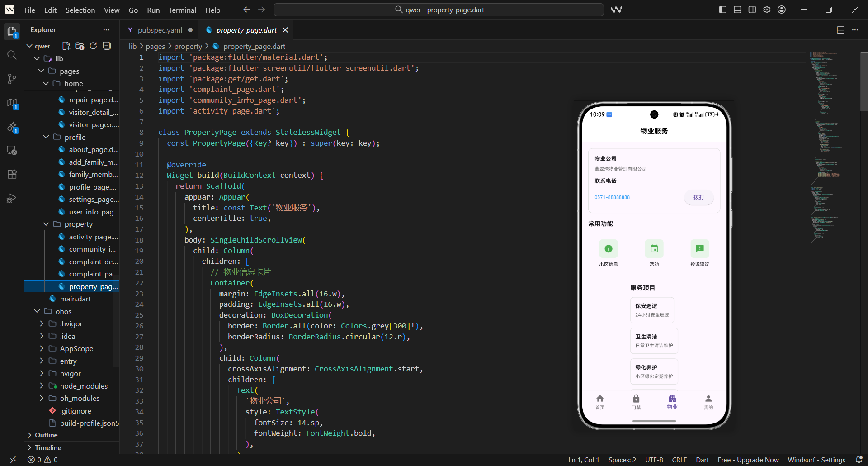
Task: Open settings_page file in explorer
Action: (94, 199)
